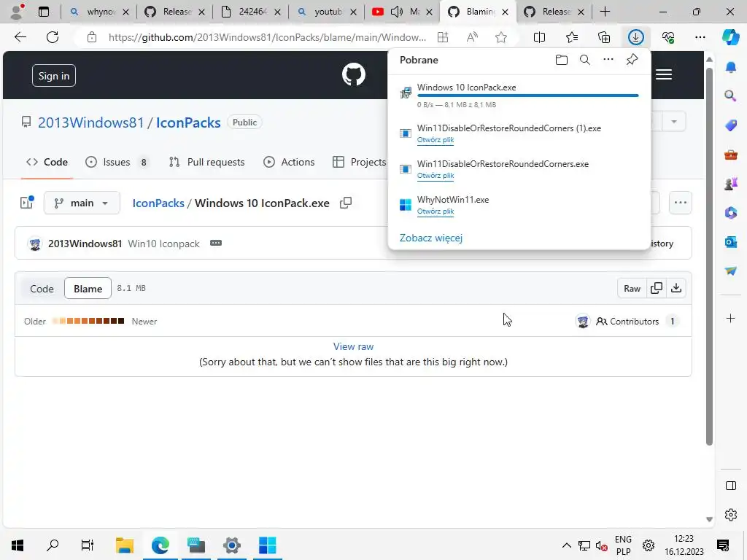Open sidebar settings gear
Image resolution: width=747 pixels, height=560 pixels.
(x=730, y=515)
